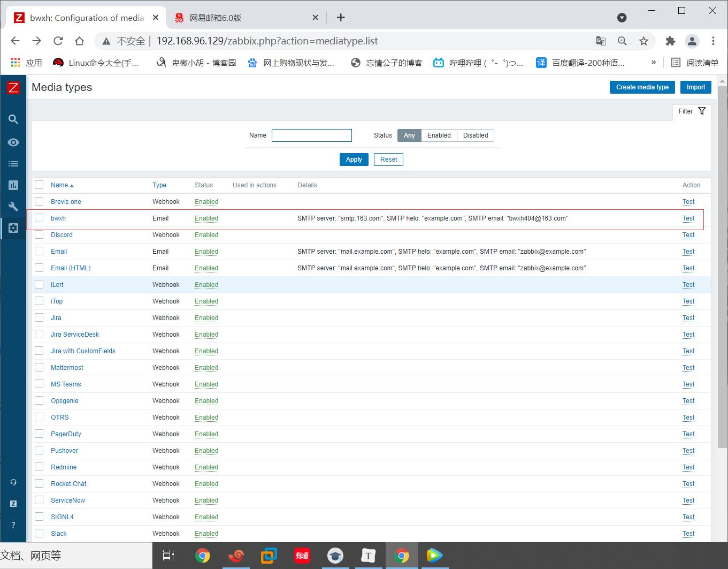Open Inventory list icon in sidebar
The width and height of the screenshot is (728, 569).
tap(13, 164)
